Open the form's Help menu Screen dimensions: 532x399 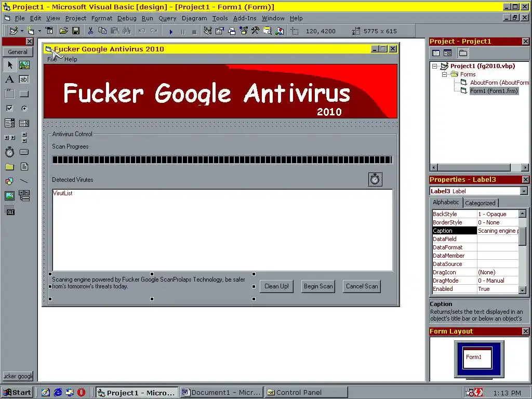71,59
